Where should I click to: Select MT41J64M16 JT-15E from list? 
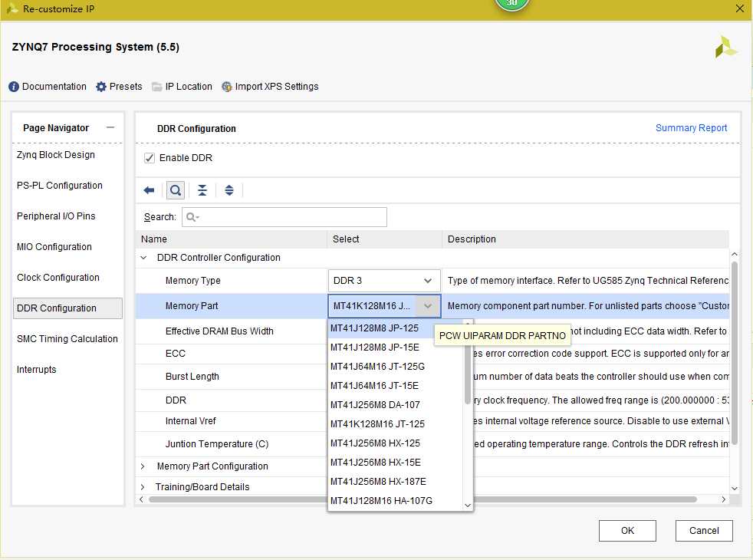395,386
